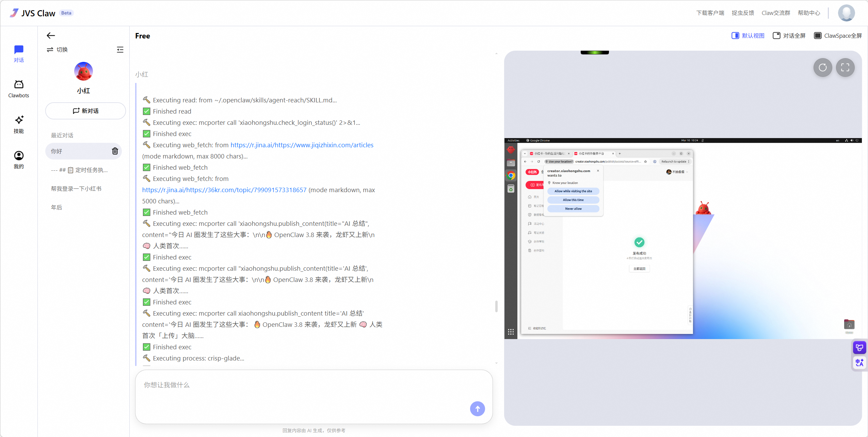Image resolution: width=868 pixels, height=437 pixels.
Task: Enter fullscreen with the expand icon
Action: (x=846, y=68)
